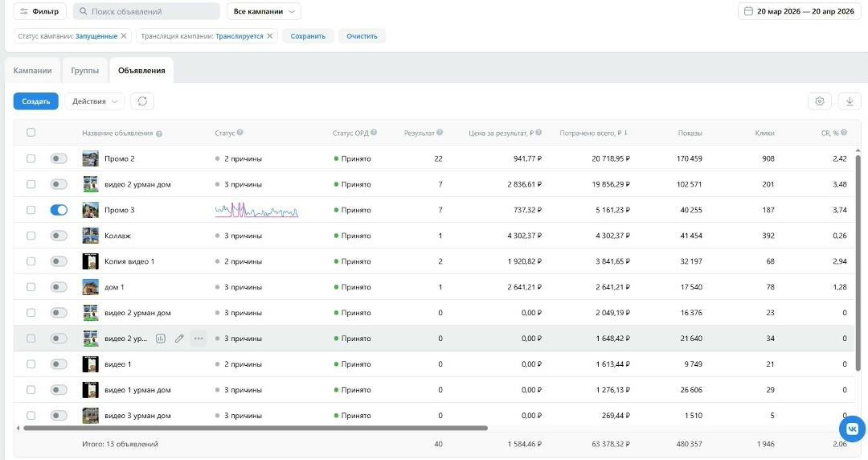Click the calendar icon in date range
Screen dimensions: 868x460
(x=748, y=11)
